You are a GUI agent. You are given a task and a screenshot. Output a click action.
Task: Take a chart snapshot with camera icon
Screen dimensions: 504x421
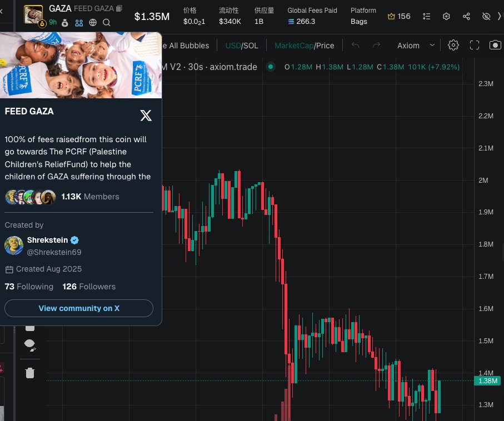(495, 45)
